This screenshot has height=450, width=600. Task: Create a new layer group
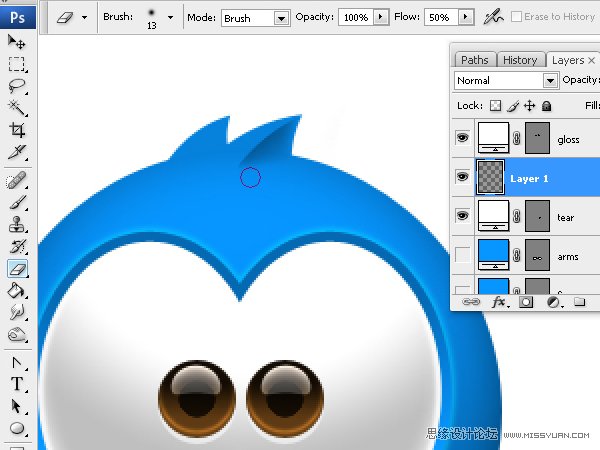(579, 302)
